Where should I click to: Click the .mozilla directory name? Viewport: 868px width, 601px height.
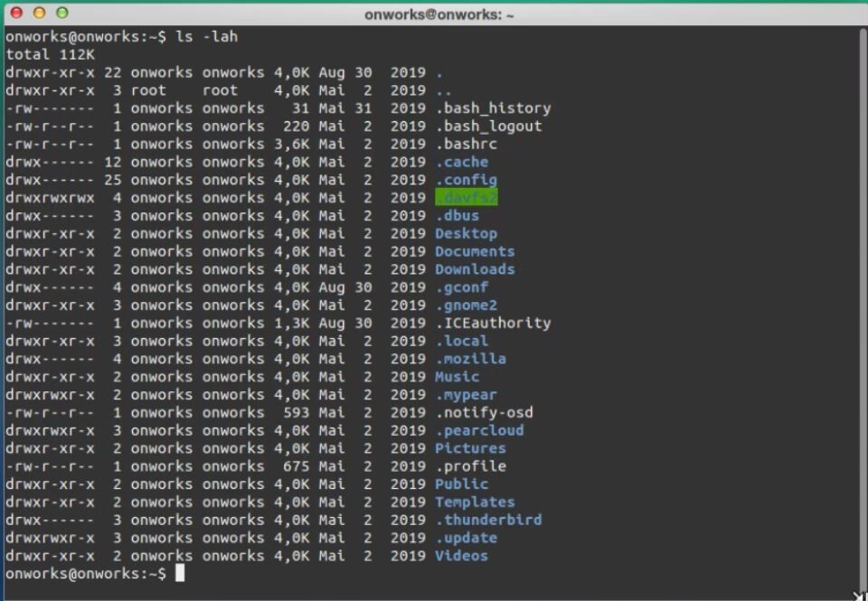pyautogui.click(x=470, y=359)
